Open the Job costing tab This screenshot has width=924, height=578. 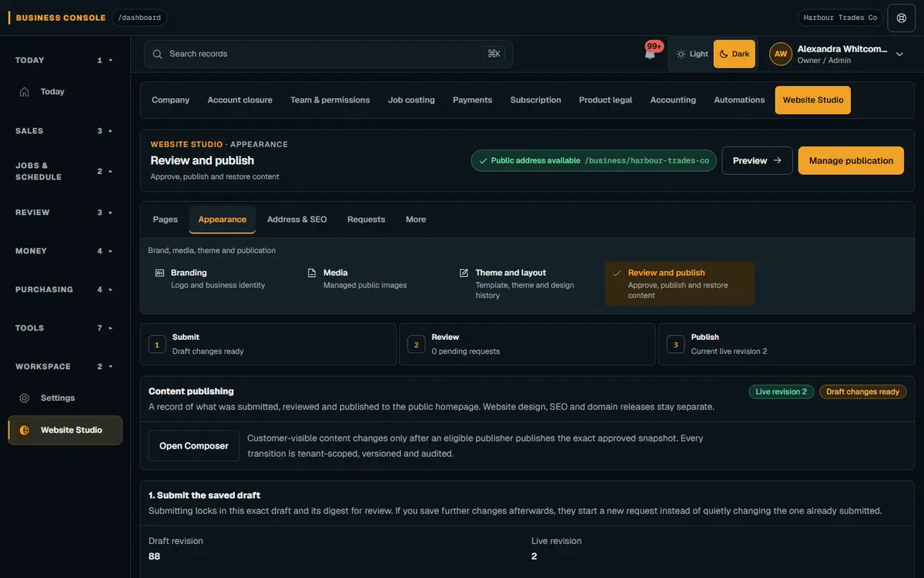tap(411, 100)
